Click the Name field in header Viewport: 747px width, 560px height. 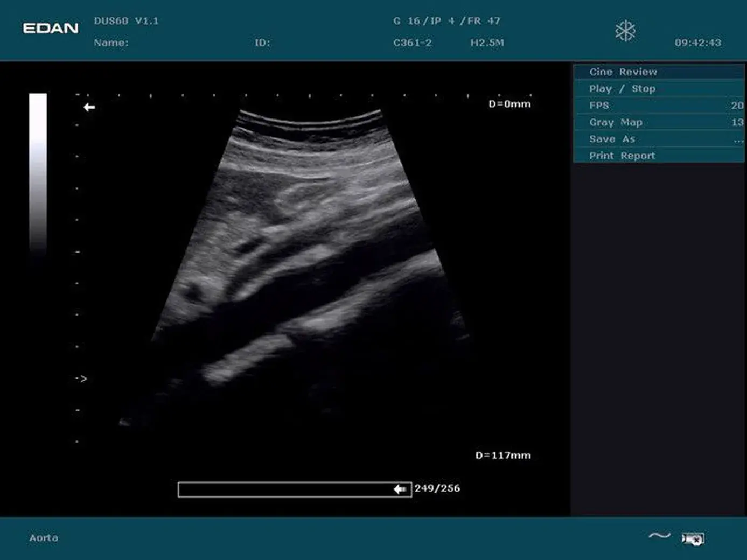coord(111,43)
